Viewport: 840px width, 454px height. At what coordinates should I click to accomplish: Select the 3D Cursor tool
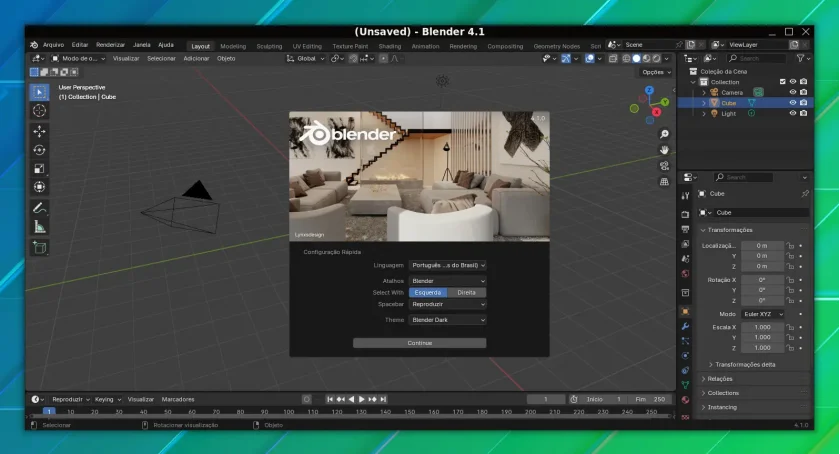coord(39,111)
